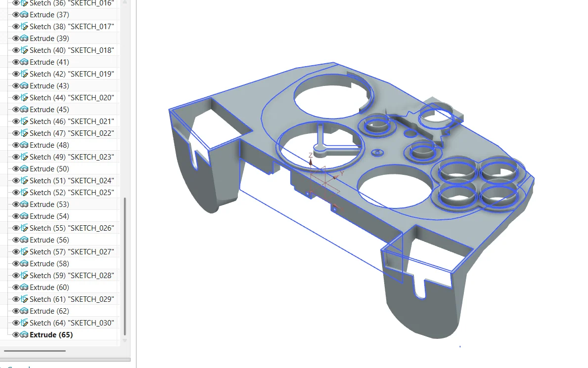
Task: Click the extrude icon beside Extrude (53)
Action: pyautogui.click(x=24, y=204)
